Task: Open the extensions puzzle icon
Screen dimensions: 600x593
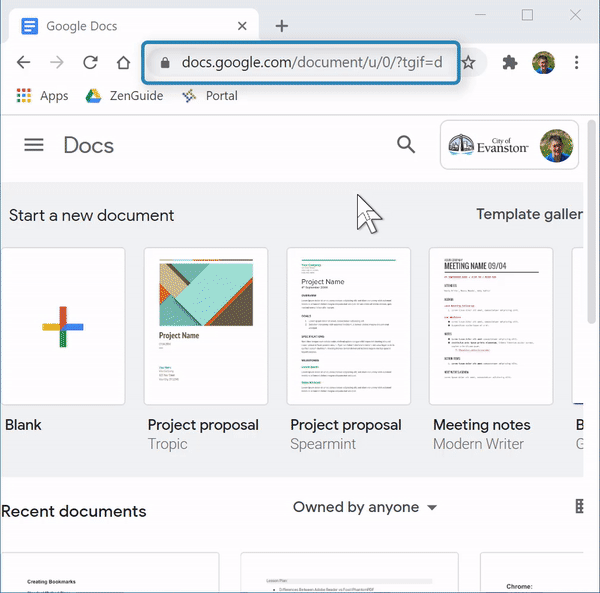Action: click(510, 62)
